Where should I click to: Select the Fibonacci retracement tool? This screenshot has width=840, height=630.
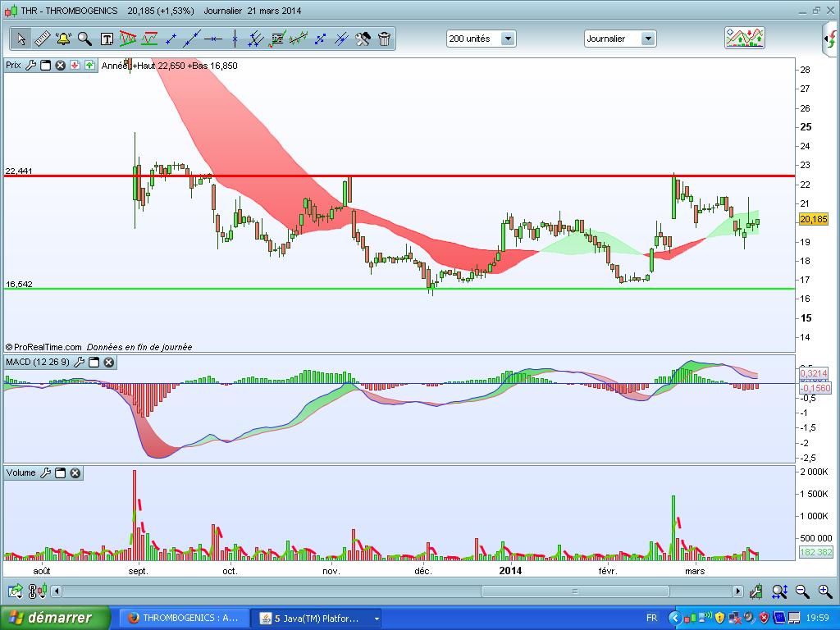[277, 39]
